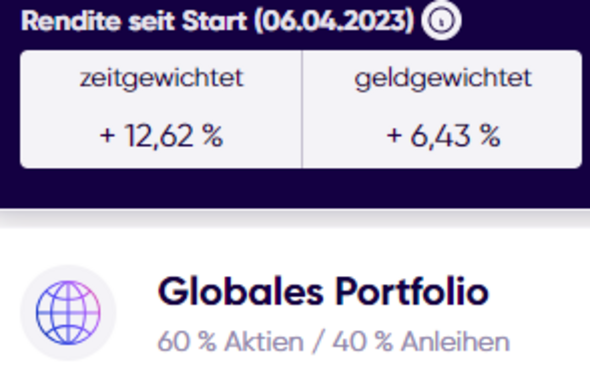Click the word Globales in the title
The height and width of the screenshot is (383, 590).
click(240, 292)
